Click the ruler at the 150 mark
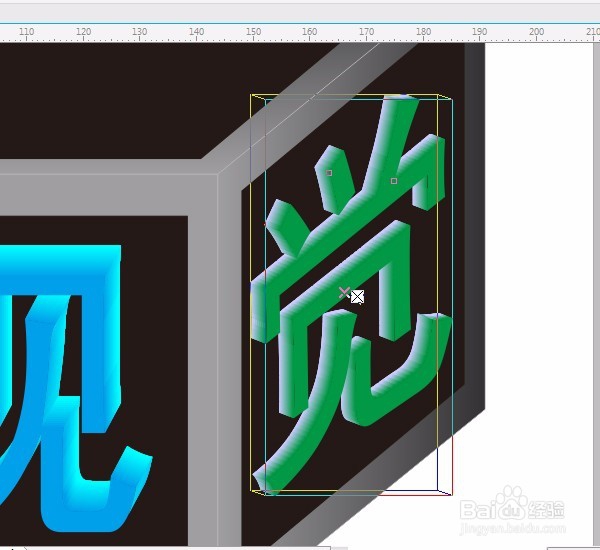 tap(253, 32)
